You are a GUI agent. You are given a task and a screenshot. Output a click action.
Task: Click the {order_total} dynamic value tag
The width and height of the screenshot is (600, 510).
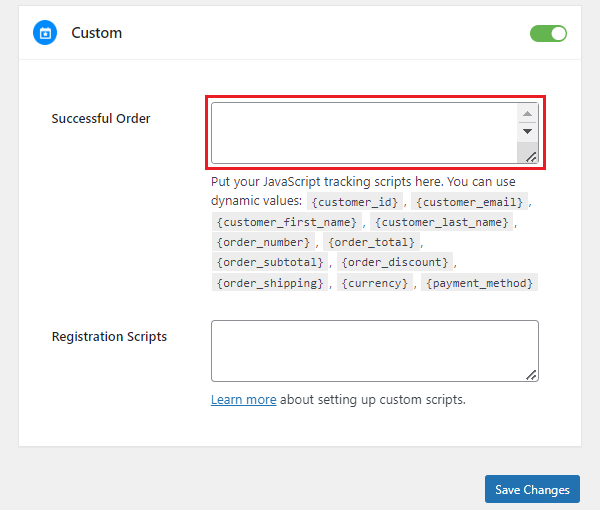pos(373,242)
